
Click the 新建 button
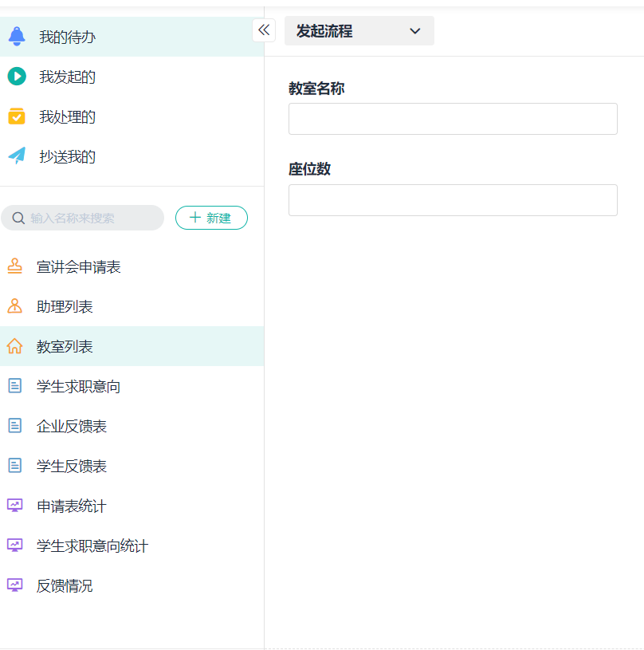tap(211, 218)
